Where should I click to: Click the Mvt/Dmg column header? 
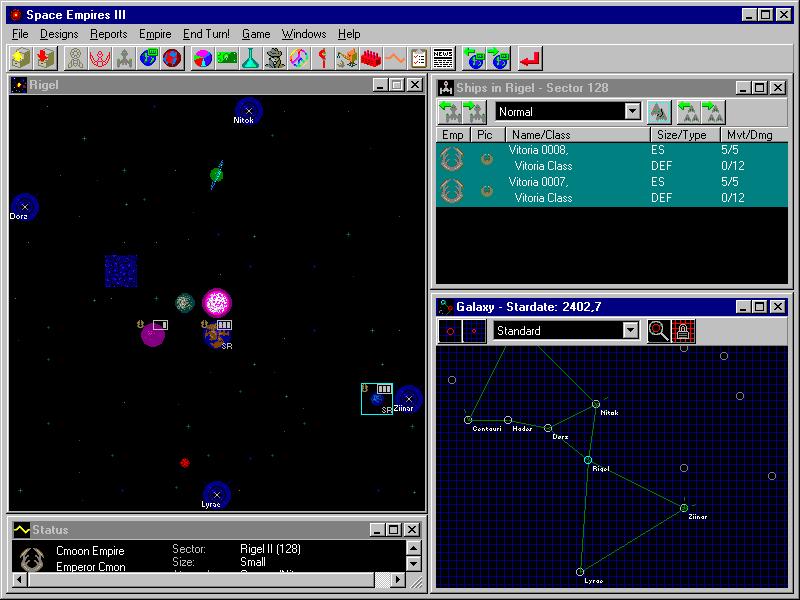[754, 135]
